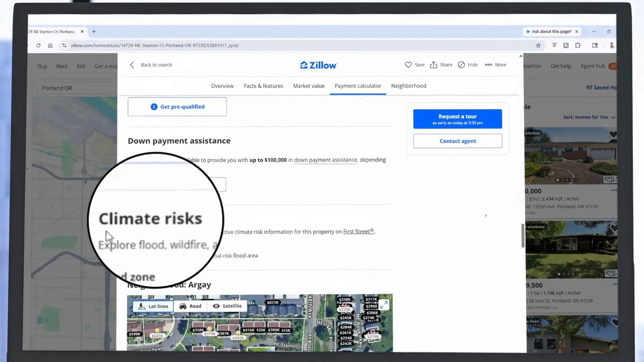Click Get pre-qualified button
Screen dimensions: 644x362
tap(177, 107)
